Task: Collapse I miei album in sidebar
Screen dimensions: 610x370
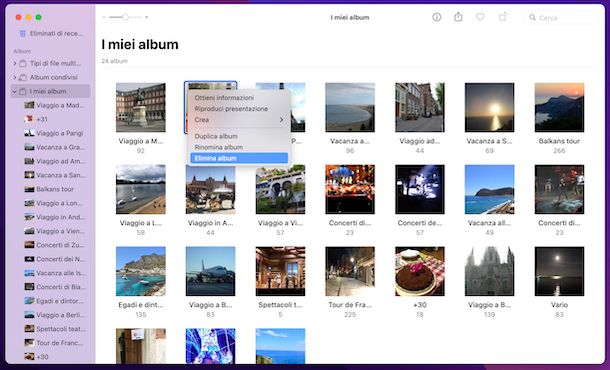Action: pos(15,91)
